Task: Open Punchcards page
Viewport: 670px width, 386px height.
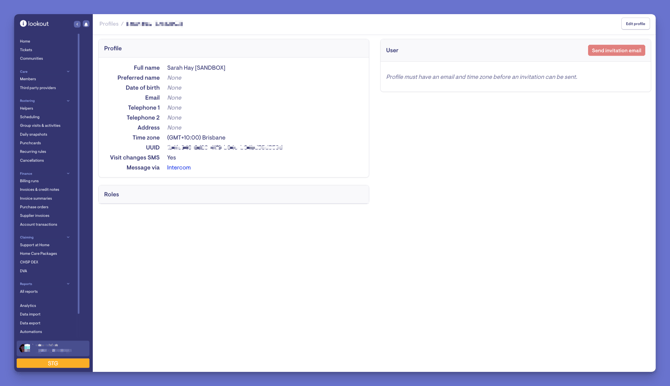Action: [30, 143]
